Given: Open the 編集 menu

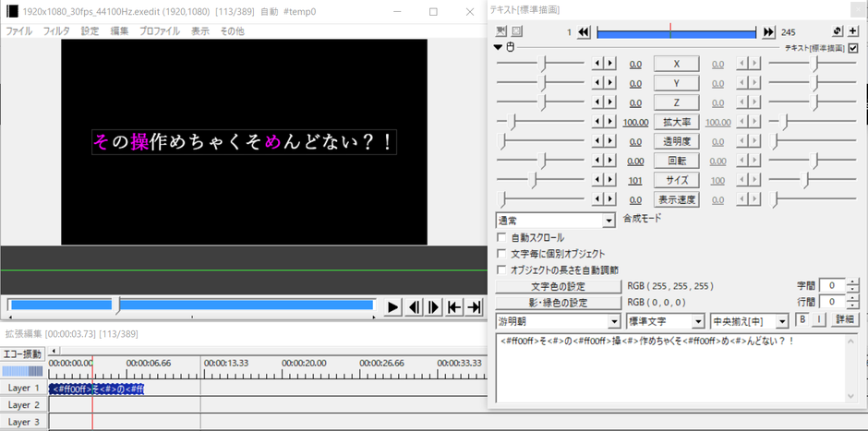Looking at the screenshot, I should point(119,31).
